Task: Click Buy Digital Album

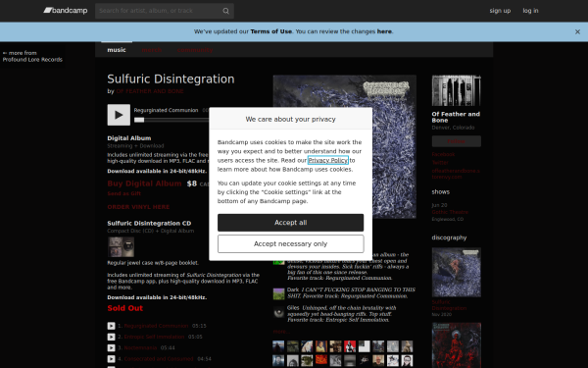Action: tap(144, 184)
